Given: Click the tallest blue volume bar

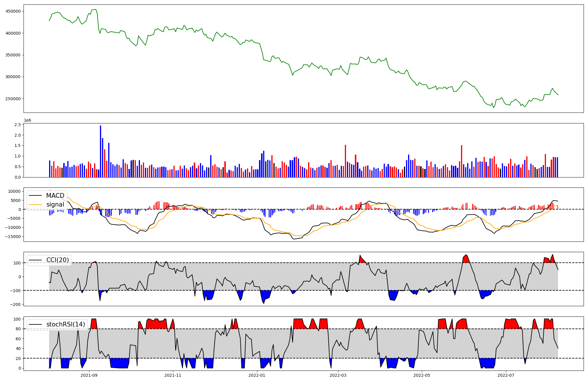Looking at the screenshot, I should coord(101,151).
